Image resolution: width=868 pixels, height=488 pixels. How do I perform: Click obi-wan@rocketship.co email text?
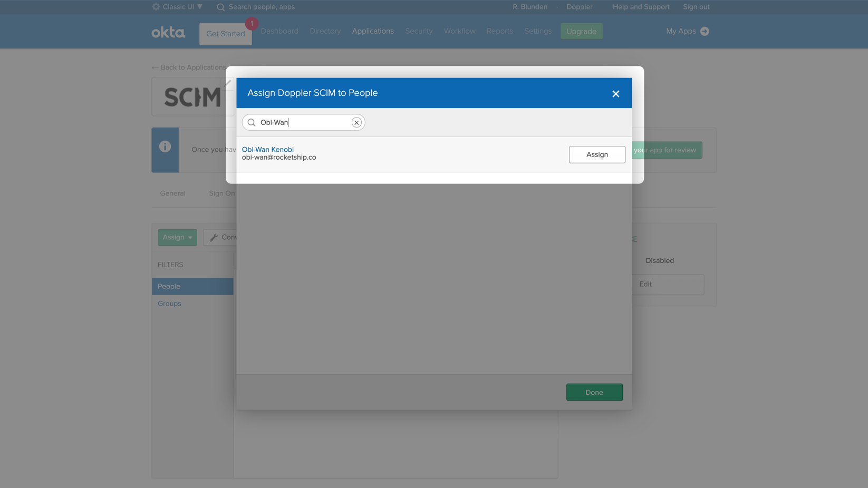[x=279, y=157]
